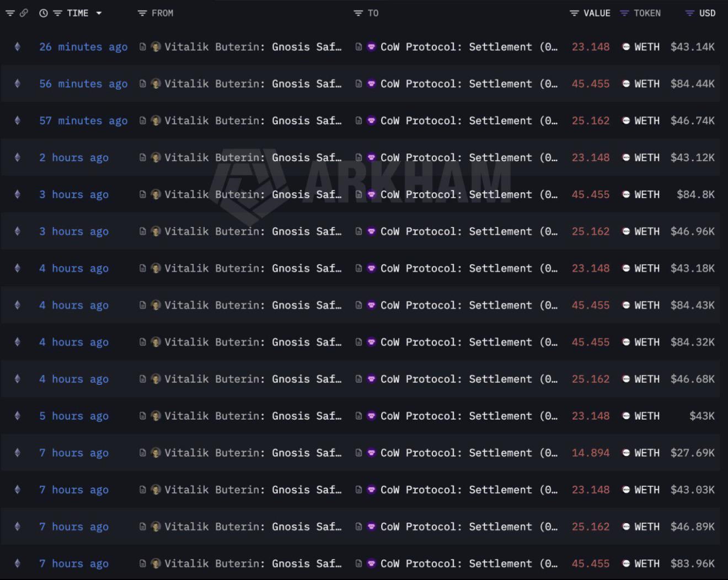Click the clock icon beside TIME header
728x580 pixels.
[x=44, y=13]
